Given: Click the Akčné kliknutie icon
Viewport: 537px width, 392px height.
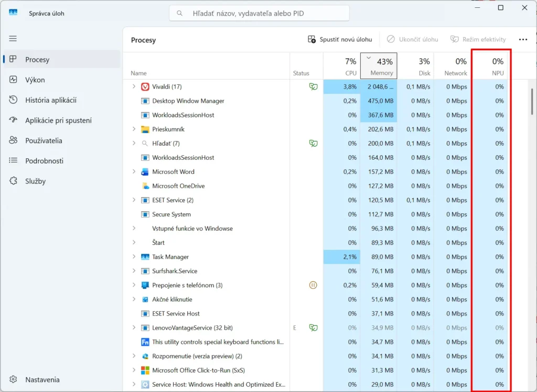Looking at the screenshot, I should coord(145,300).
